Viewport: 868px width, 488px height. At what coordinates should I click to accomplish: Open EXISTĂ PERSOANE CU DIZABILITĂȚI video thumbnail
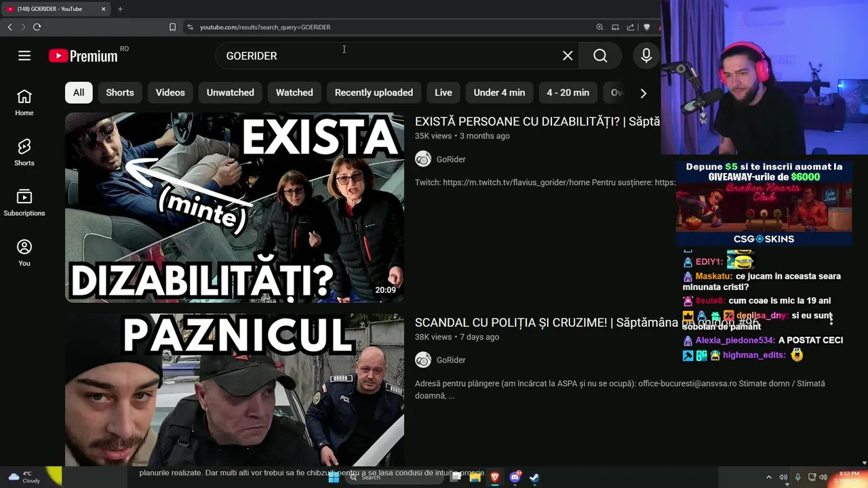[235, 207]
